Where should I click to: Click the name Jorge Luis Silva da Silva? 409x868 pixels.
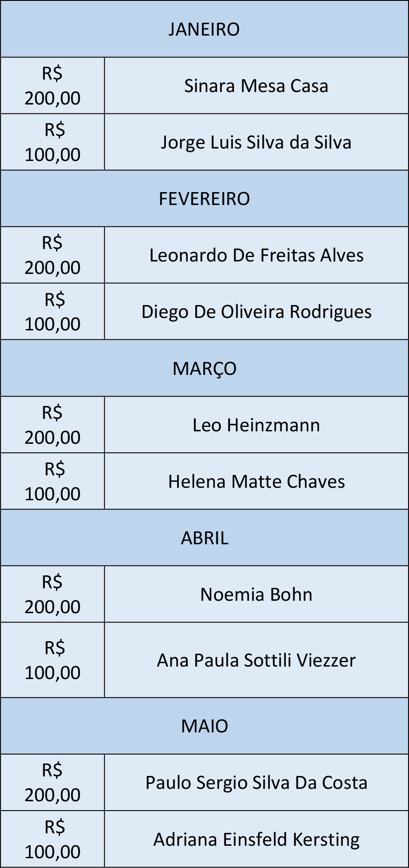click(x=256, y=142)
